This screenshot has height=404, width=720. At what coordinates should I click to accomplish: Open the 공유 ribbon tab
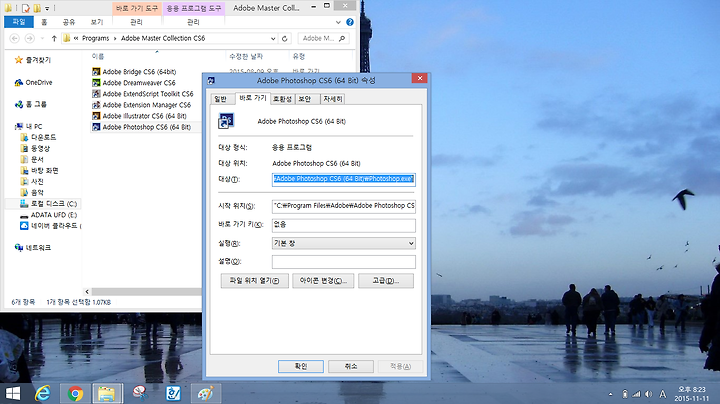point(69,22)
